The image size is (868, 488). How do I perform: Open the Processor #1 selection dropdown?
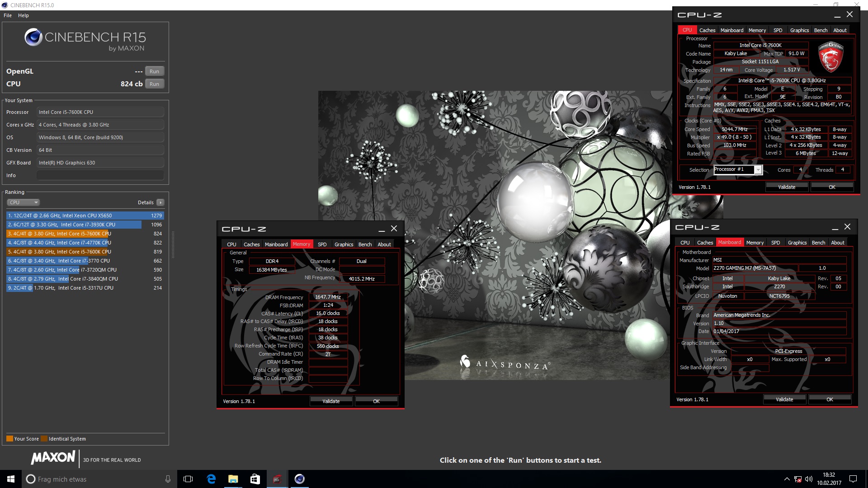click(738, 169)
